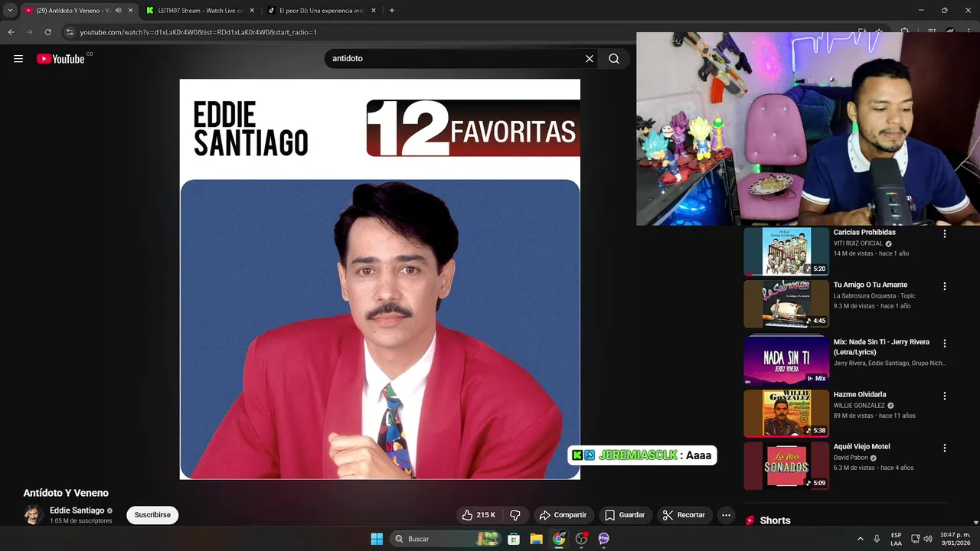Image resolution: width=980 pixels, height=551 pixels.
Task: Open the clock showing 10:47 p. m.
Action: 955,539
